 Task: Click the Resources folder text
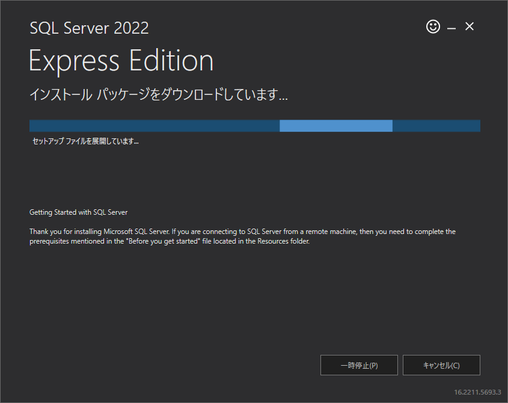[283, 241]
